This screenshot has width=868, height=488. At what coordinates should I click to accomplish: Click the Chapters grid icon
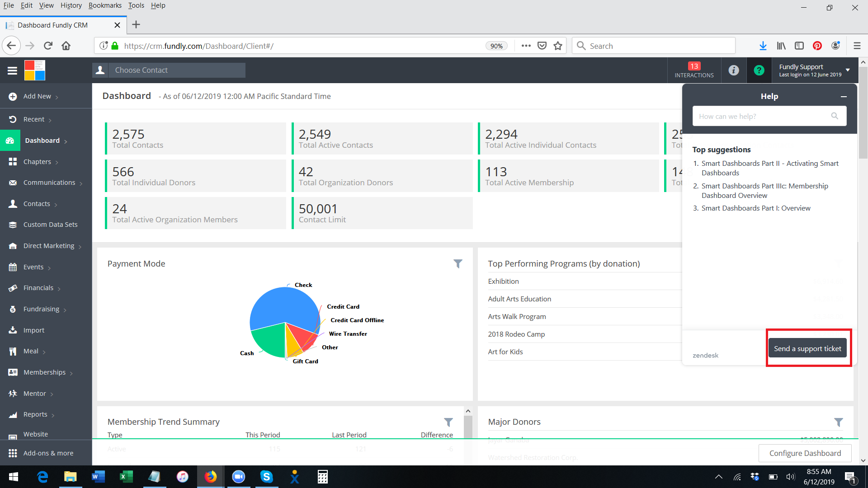(x=13, y=162)
